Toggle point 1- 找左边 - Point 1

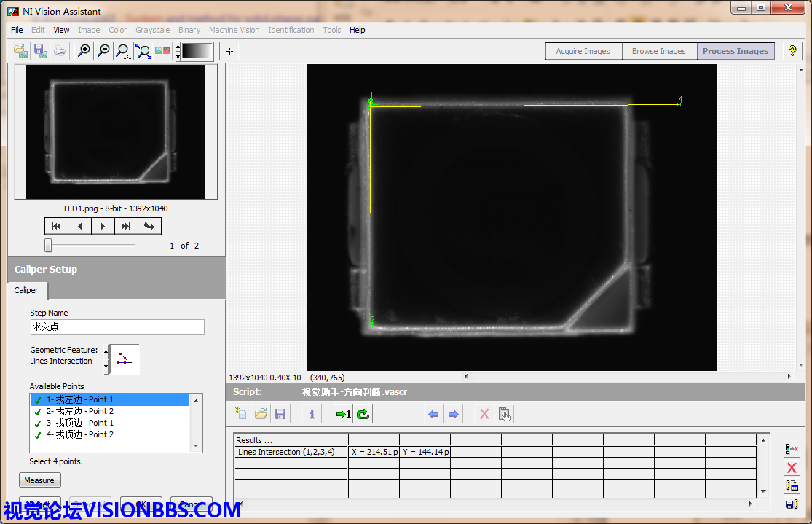(x=110, y=399)
